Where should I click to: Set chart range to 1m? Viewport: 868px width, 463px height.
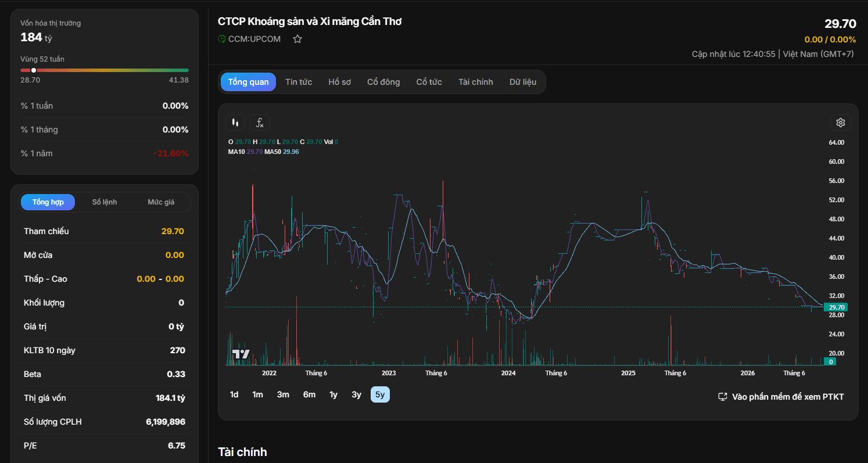pos(257,394)
